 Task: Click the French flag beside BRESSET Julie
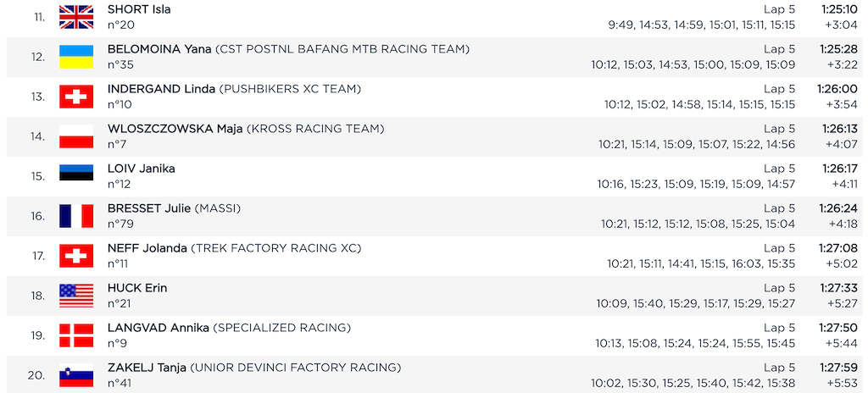pyautogui.click(x=76, y=216)
